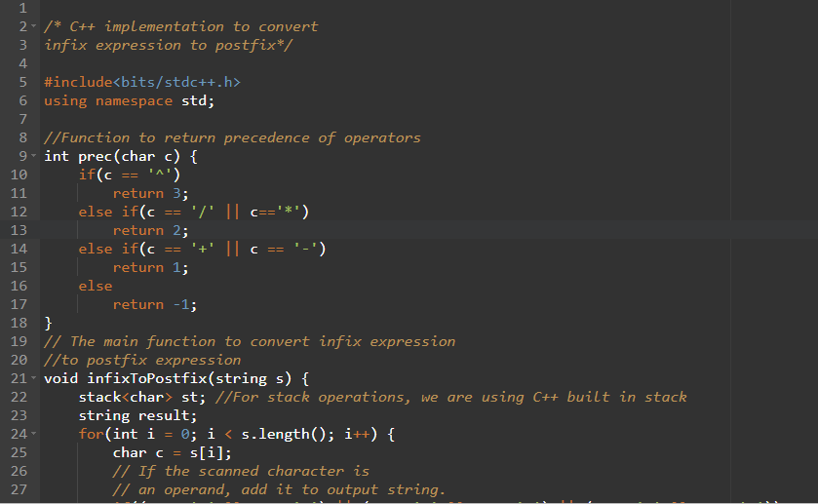Collapse the prec function at line 9
Viewport: 818px width, 504px height.
34,156
